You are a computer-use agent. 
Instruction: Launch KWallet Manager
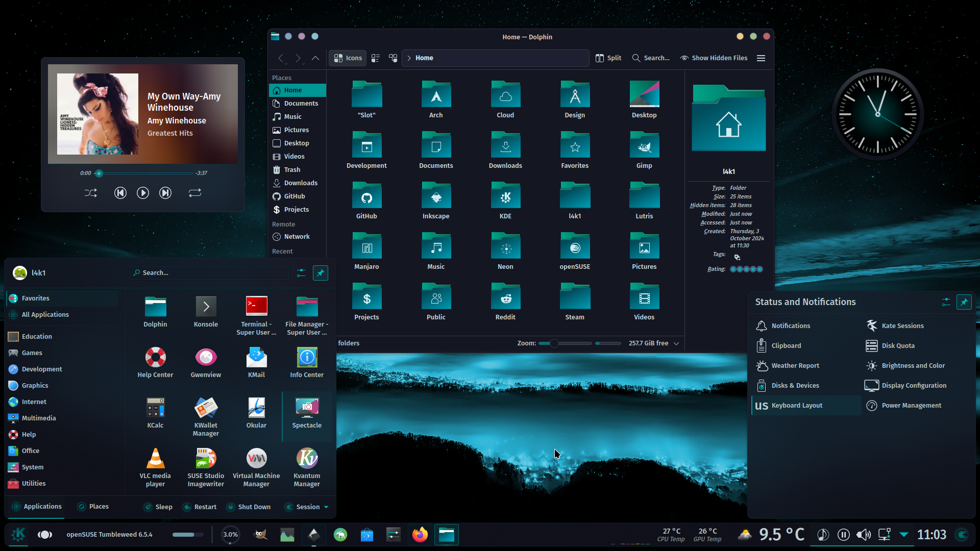206,417
